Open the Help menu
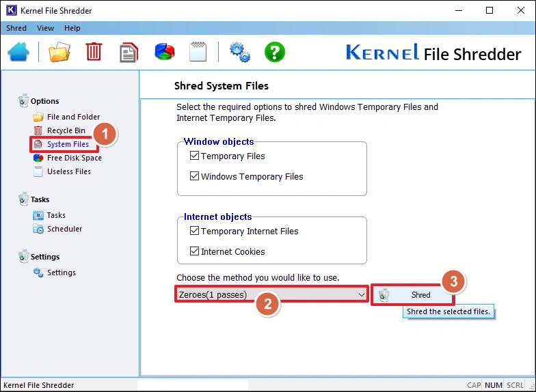 pos(72,28)
